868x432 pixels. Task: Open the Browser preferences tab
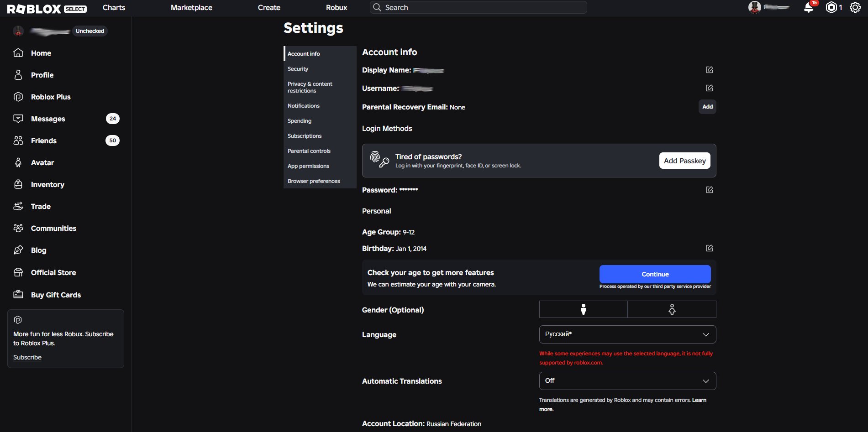pos(320,181)
